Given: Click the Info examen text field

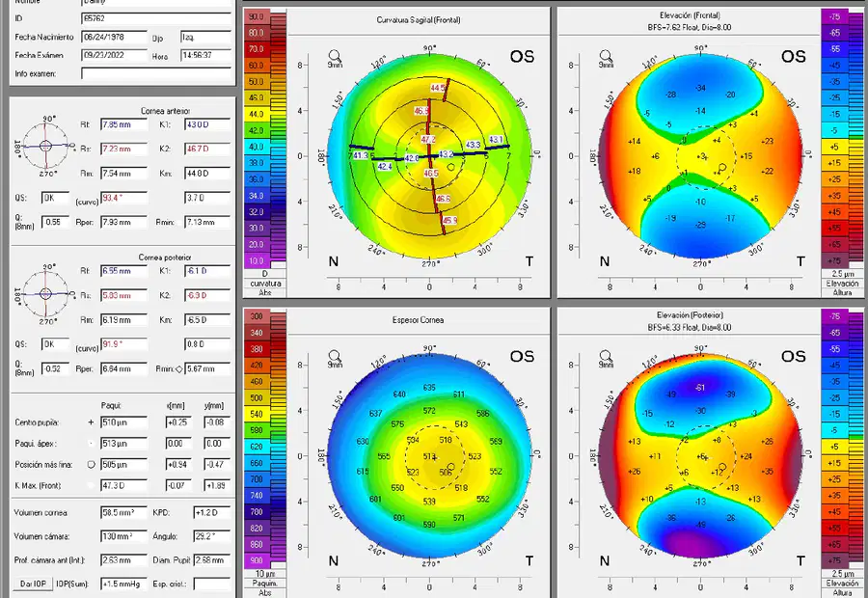Looking at the screenshot, I should [156, 73].
